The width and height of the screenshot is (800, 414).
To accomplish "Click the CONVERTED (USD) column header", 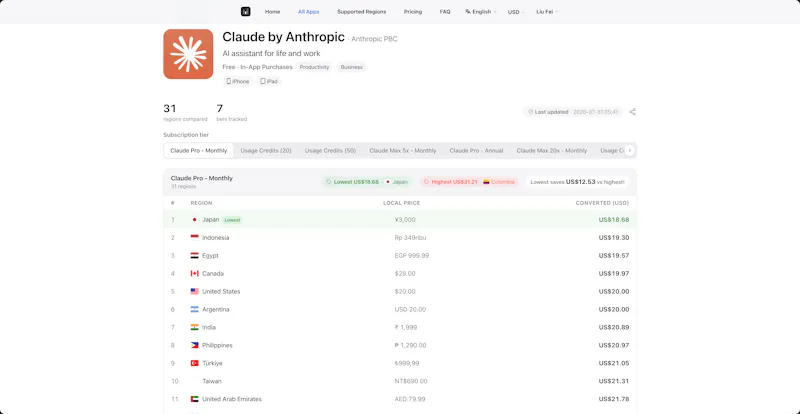I will pos(602,203).
